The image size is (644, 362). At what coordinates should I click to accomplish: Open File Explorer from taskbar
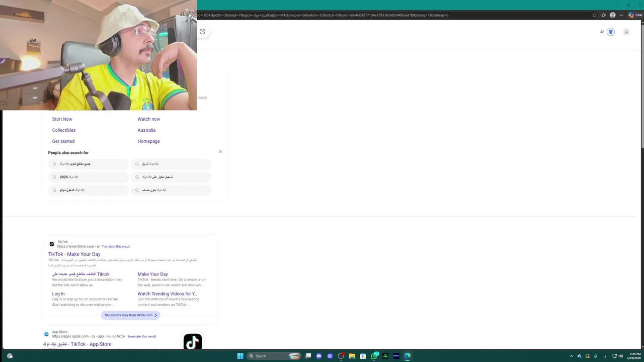(352, 356)
